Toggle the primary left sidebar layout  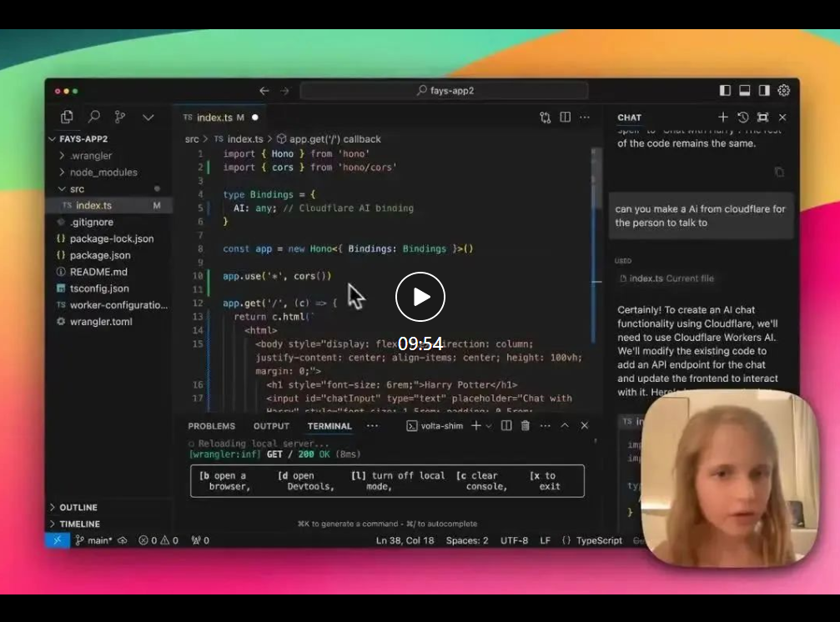pos(725,90)
